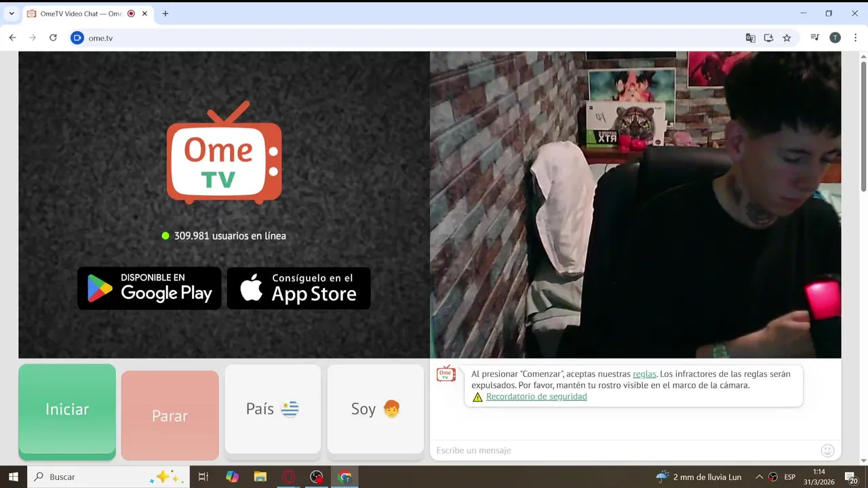Open Copilot from the taskbar
The width and height of the screenshot is (868, 488).
[x=232, y=477]
